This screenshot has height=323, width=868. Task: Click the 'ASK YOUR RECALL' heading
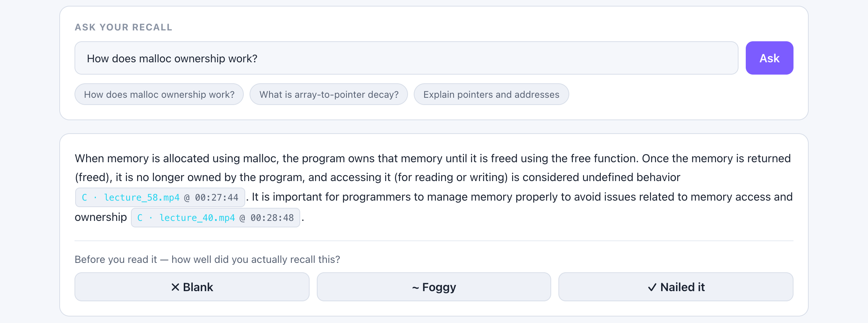(123, 27)
